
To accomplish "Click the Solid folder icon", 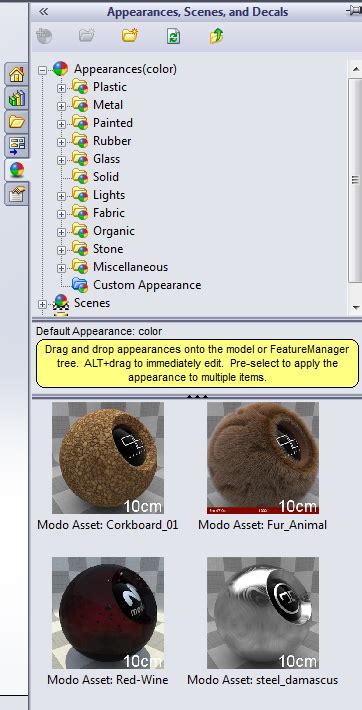I will tap(80, 177).
